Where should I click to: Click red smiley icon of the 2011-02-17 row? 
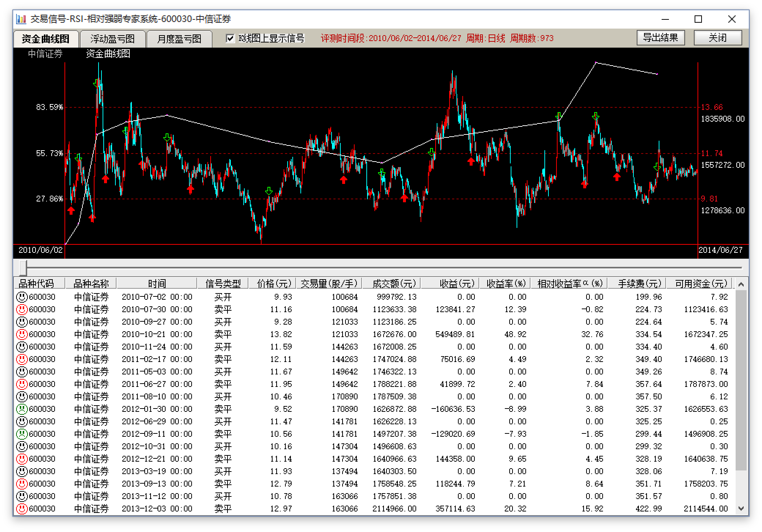pos(22,359)
